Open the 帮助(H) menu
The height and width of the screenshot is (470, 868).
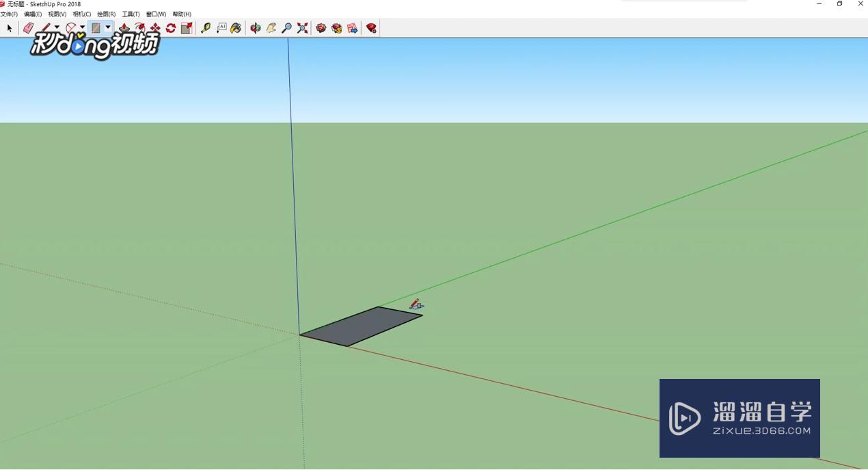click(x=182, y=14)
